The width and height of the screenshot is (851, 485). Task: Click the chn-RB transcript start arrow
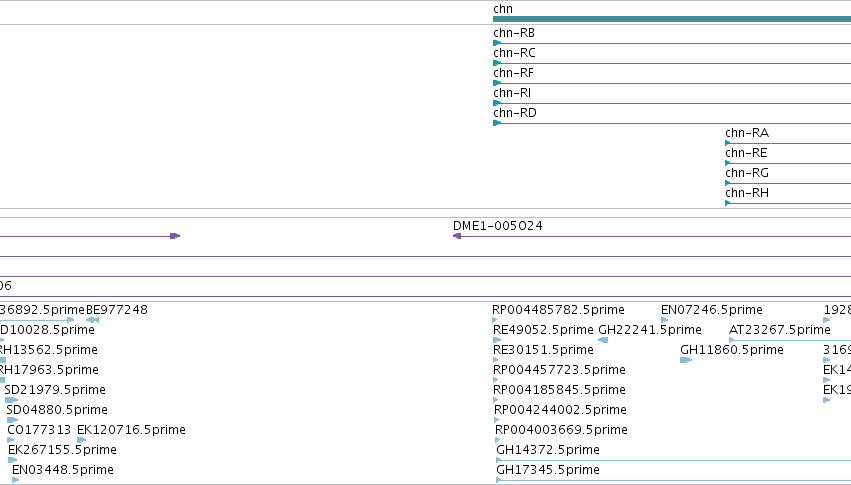pyautogui.click(x=497, y=43)
